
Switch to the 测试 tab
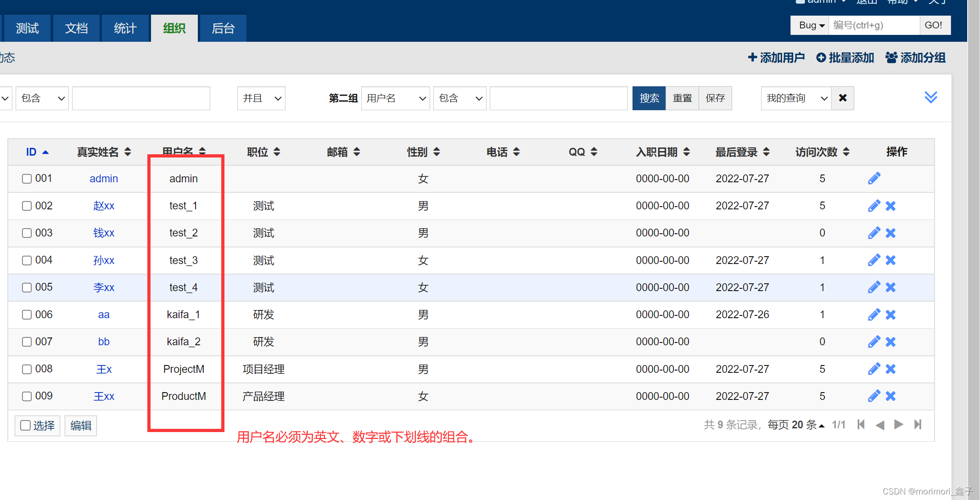pyautogui.click(x=27, y=28)
